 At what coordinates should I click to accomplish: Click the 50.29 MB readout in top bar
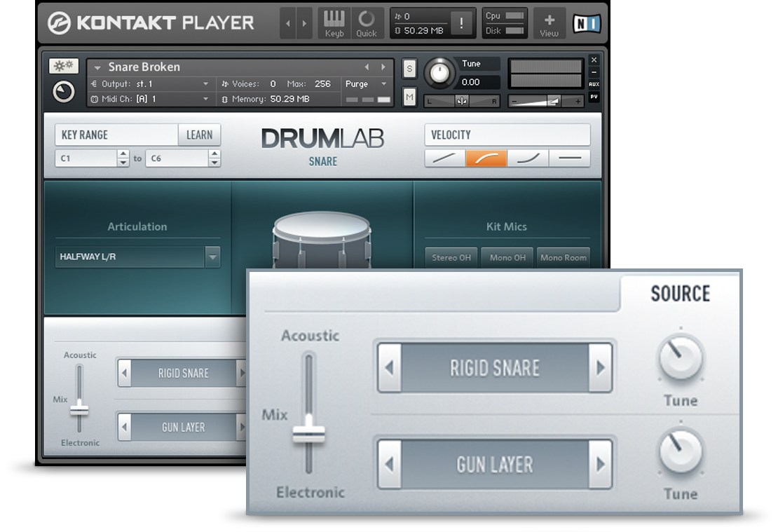[x=423, y=31]
